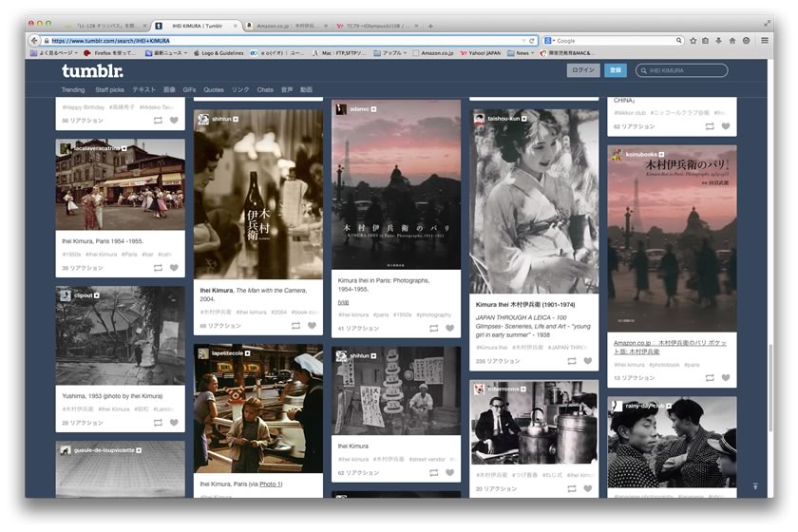Reblog the shihlun street vendor post

(433, 472)
